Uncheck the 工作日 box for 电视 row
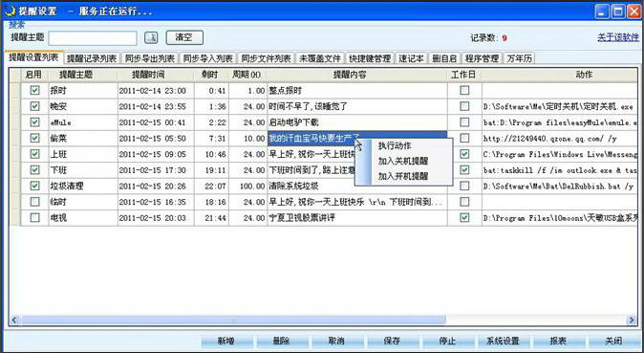Screen dimensions: 644x353 click(464, 218)
